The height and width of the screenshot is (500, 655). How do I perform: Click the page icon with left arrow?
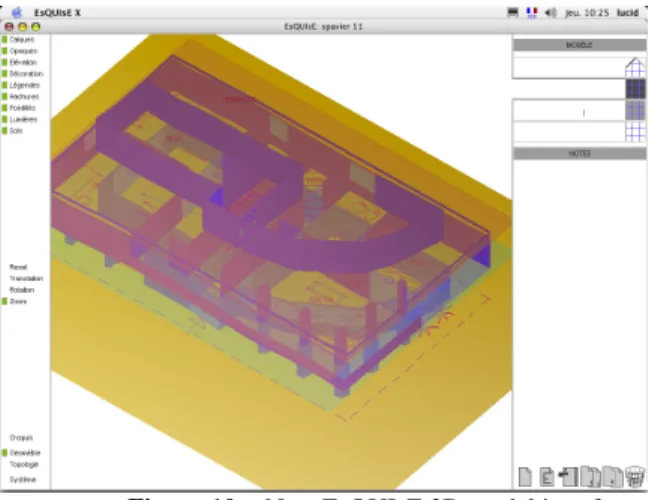tap(568, 477)
